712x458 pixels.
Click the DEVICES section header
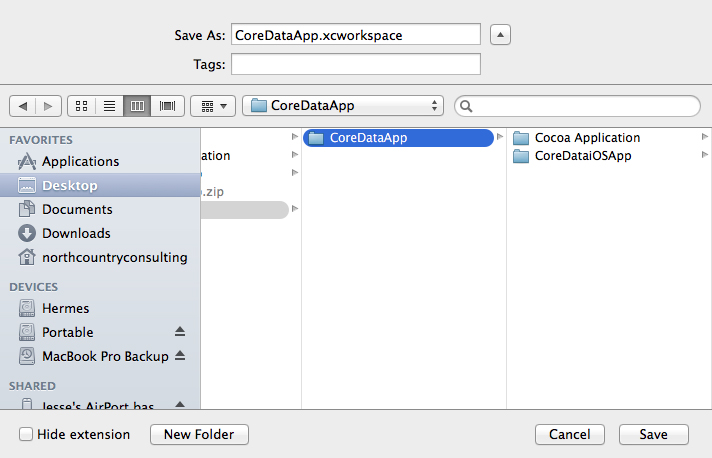[x=34, y=287]
